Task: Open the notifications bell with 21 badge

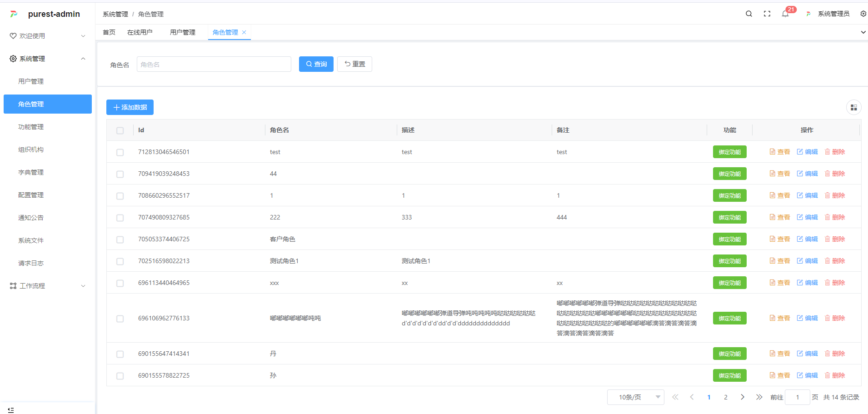Action: [785, 14]
